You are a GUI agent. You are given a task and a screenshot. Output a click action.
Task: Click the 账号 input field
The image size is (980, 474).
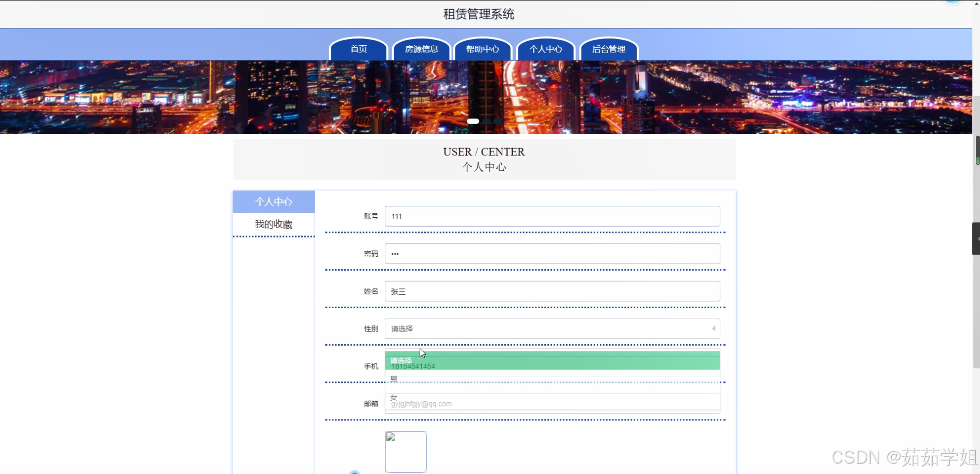click(552, 216)
